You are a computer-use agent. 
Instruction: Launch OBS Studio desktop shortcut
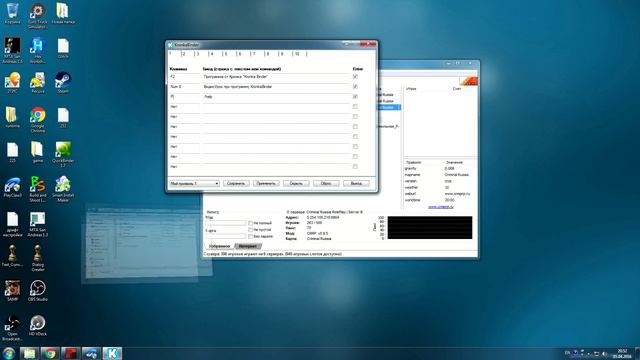(38, 291)
